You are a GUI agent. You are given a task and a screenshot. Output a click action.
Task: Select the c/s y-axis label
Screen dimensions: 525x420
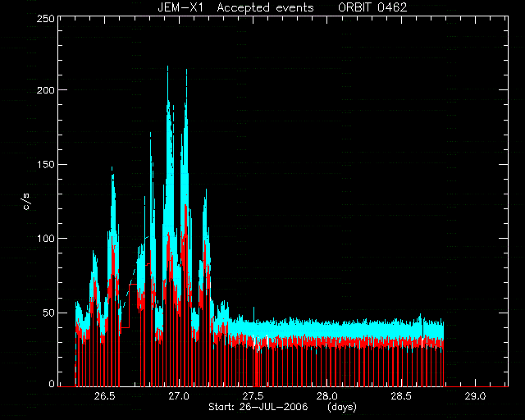[26, 202]
